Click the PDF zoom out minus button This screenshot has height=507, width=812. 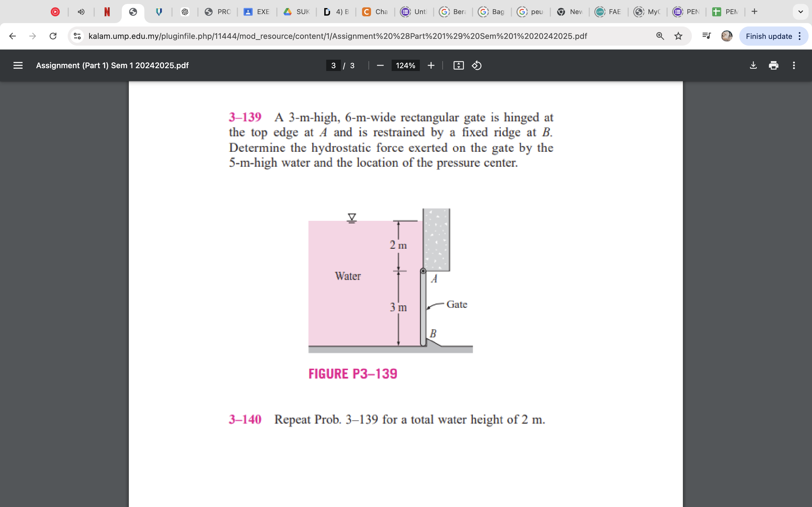(x=380, y=65)
